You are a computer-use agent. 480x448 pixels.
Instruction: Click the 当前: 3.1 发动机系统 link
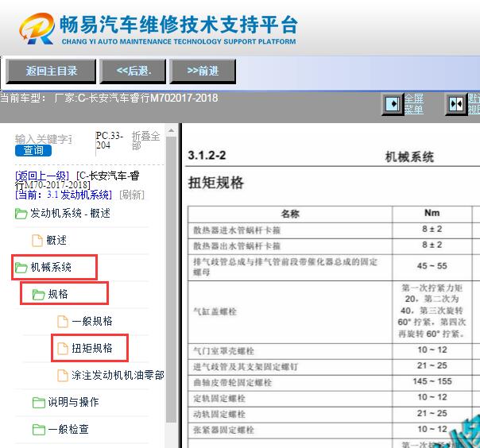coord(64,195)
